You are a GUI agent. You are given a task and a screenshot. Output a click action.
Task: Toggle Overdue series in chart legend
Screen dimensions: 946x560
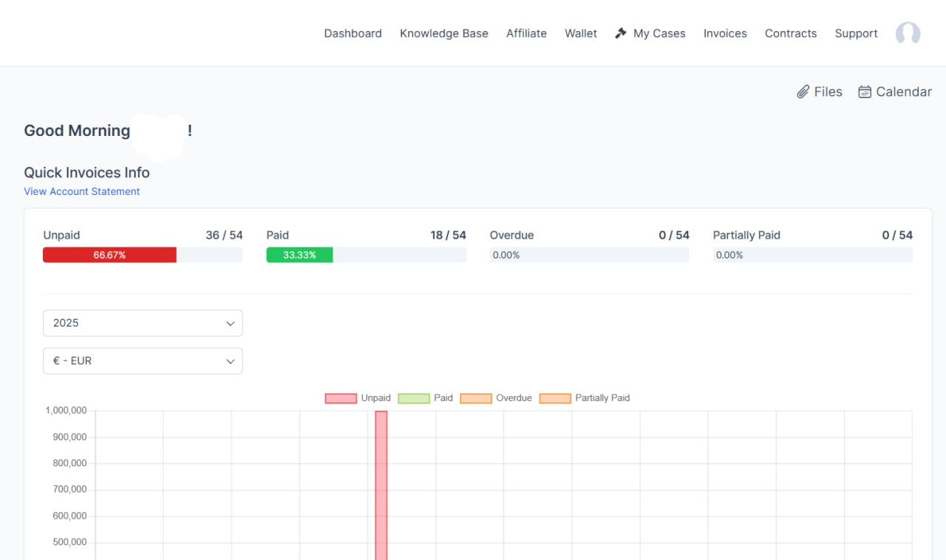pos(476,398)
